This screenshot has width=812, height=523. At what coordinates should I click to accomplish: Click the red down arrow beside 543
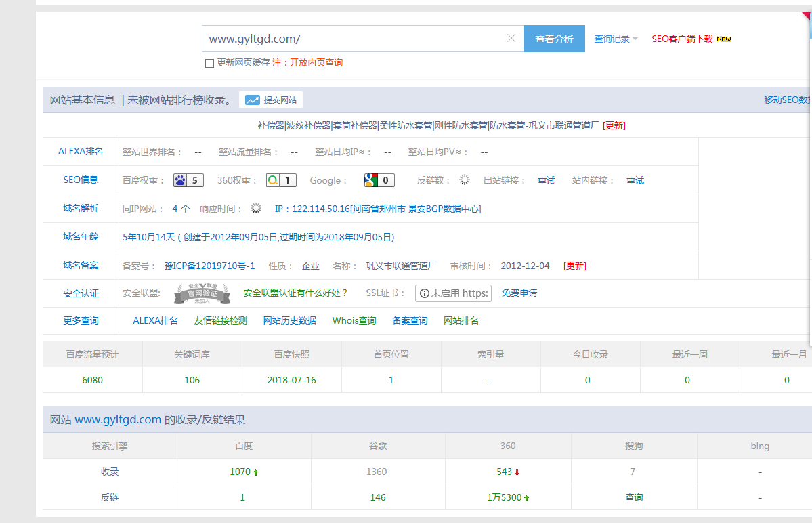pos(517,472)
